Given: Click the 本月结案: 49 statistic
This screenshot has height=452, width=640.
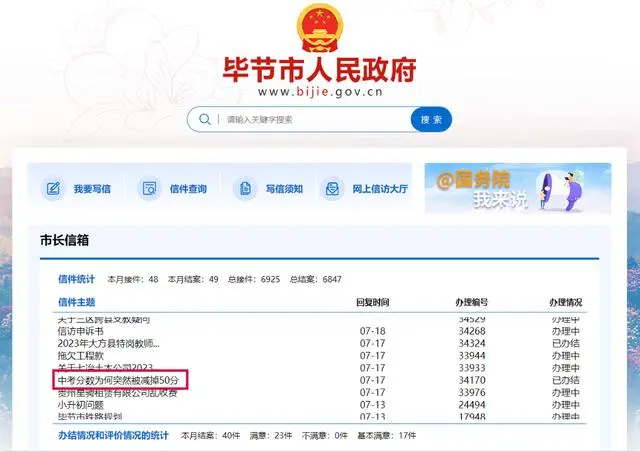Looking at the screenshot, I should [x=193, y=279].
